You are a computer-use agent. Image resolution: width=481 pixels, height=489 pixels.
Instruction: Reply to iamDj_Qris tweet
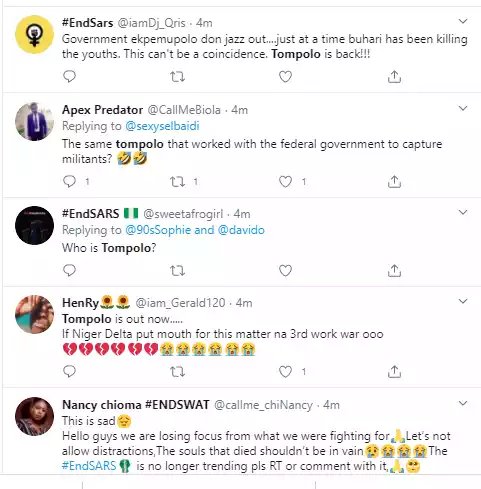(69, 77)
